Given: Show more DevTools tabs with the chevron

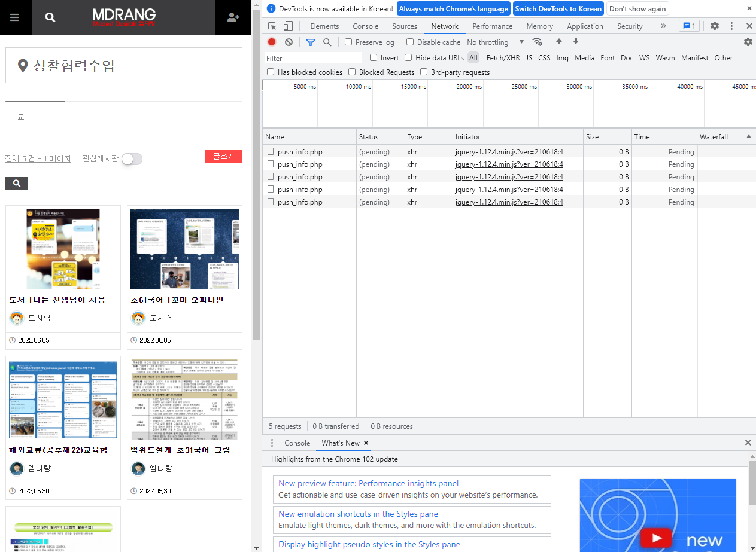Looking at the screenshot, I should pyautogui.click(x=663, y=26).
